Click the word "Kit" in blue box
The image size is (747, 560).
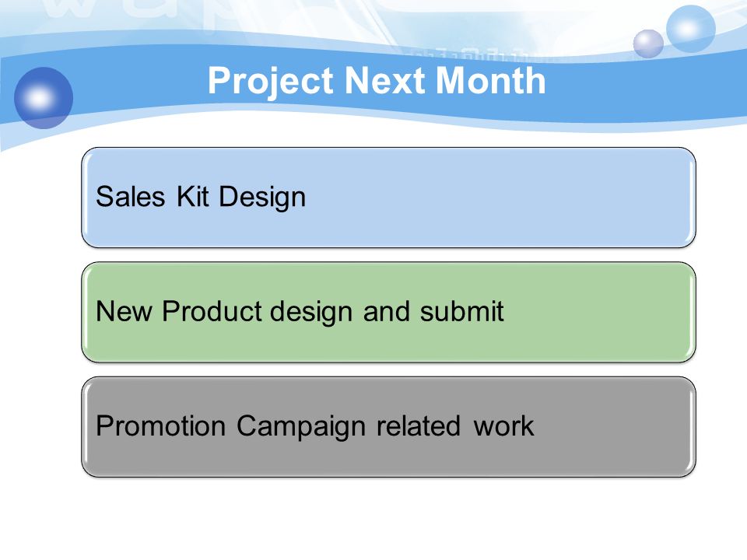[192, 196]
